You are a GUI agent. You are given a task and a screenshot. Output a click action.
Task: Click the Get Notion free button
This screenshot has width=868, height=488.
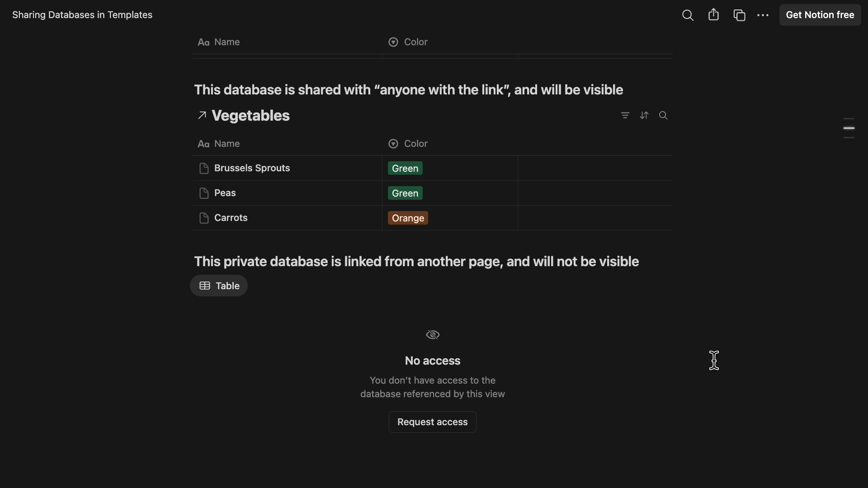(x=820, y=15)
